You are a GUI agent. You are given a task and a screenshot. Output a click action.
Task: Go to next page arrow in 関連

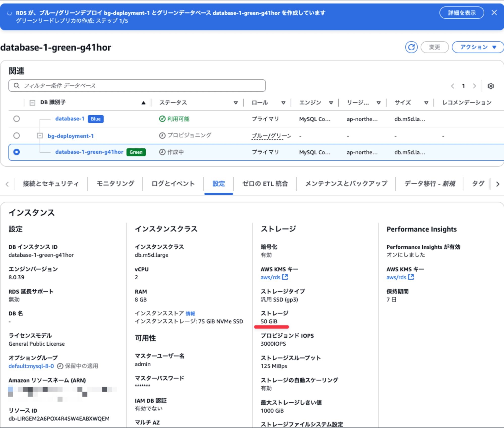click(475, 86)
